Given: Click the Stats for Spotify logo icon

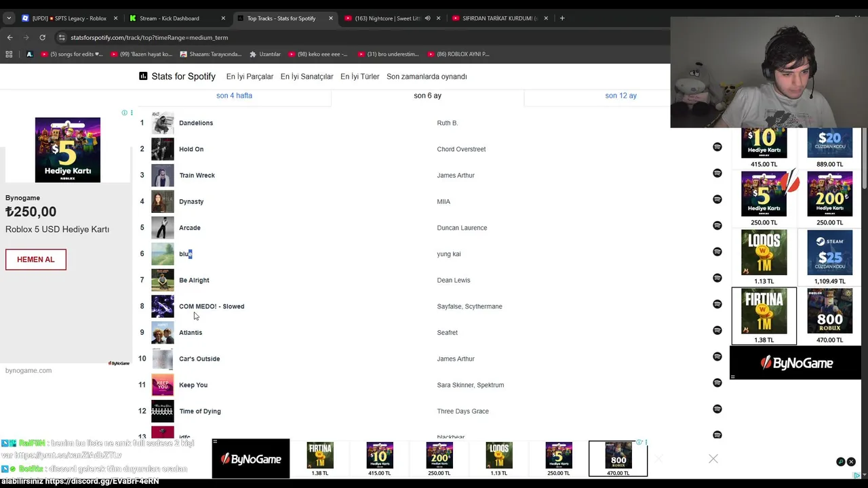Looking at the screenshot, I should click(143, 77).
